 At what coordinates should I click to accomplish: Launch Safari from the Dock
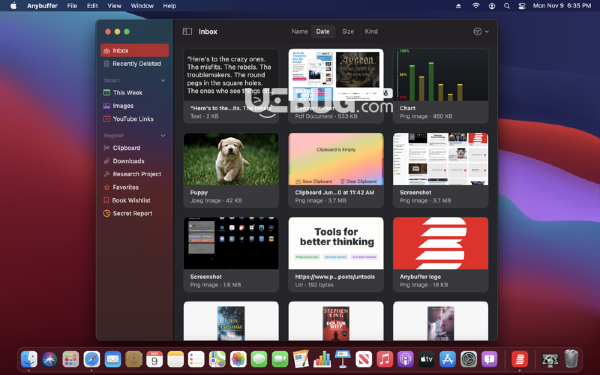92,359
